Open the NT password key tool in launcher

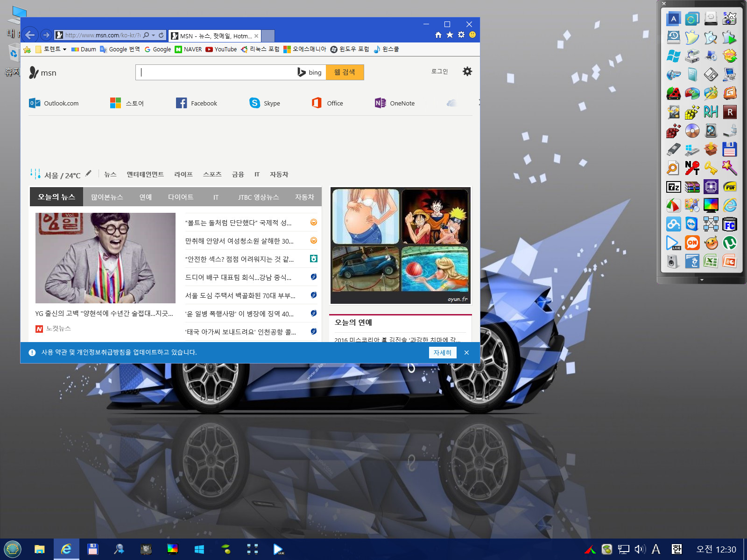click(692, 168)
